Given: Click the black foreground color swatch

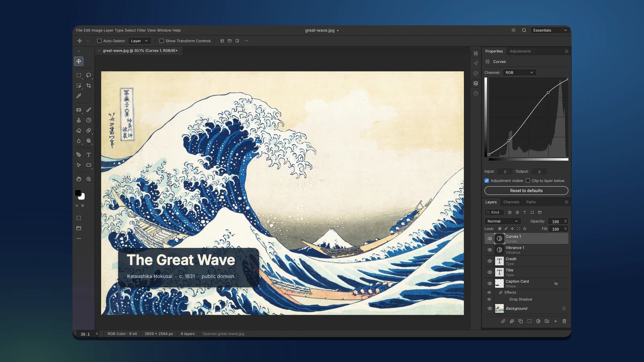Looking at the screenshot, I should pos(78,193).
